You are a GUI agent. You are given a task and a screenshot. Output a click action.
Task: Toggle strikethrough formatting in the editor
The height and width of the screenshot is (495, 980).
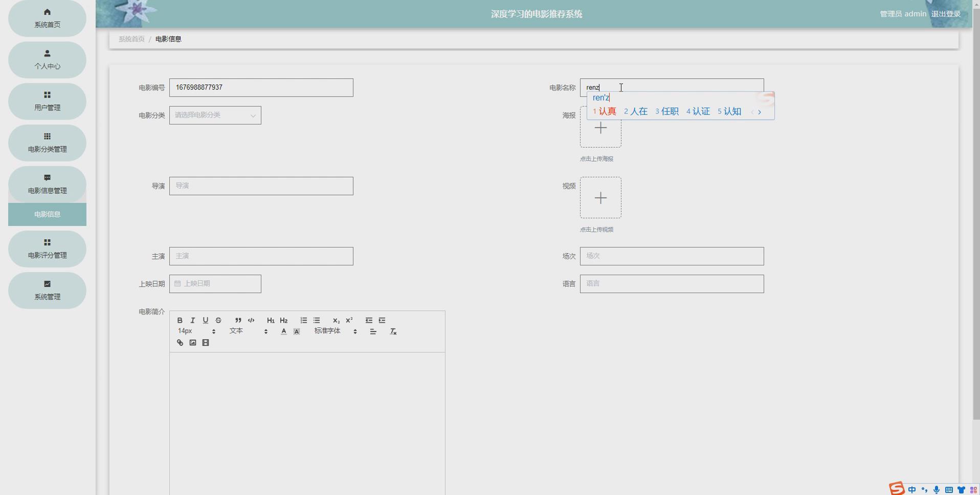click(x=218, y=320)
